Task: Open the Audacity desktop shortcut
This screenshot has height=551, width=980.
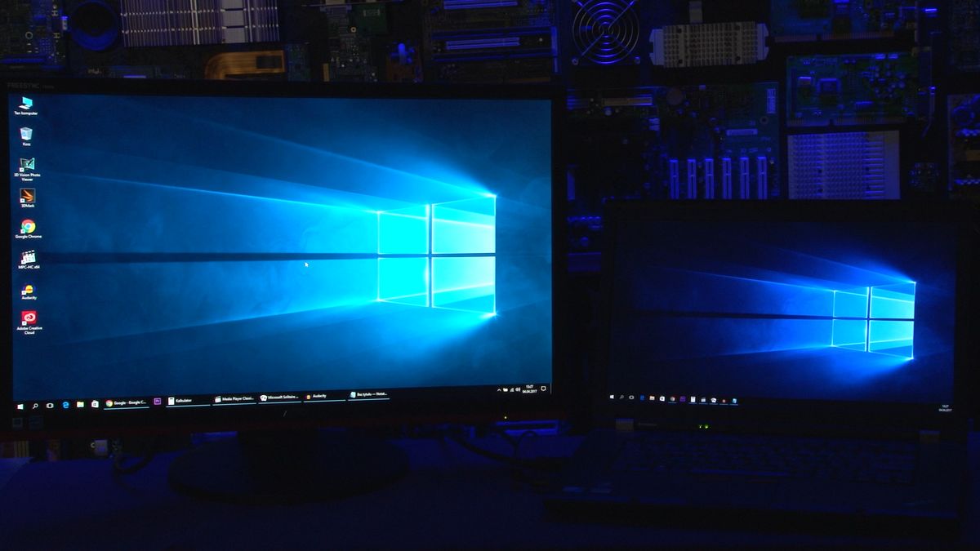Action: 29,291
